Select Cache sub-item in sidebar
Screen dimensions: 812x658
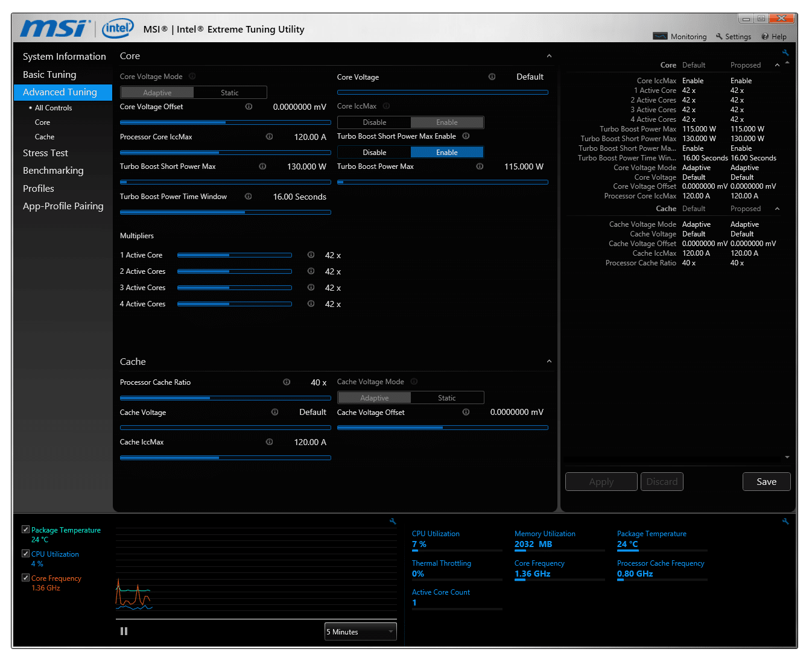pos(45,137)
